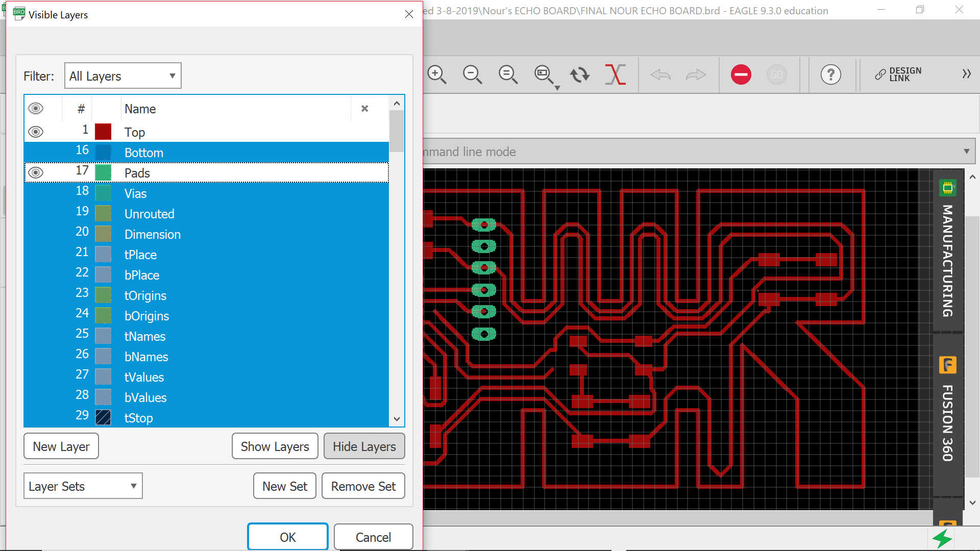Toggle visibility eye of Top layer
980x551 pixels.
pos(36,132)
